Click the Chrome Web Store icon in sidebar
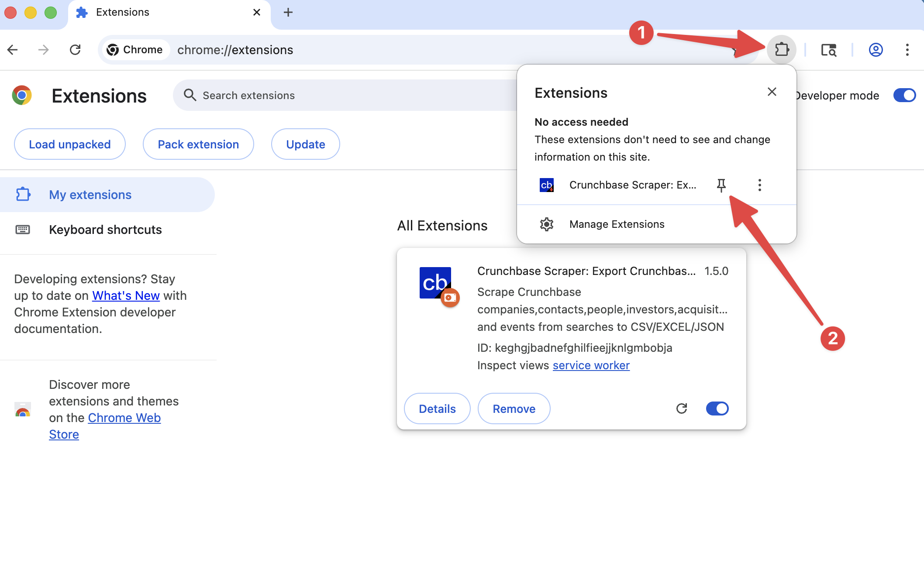Viewport: 924px width, 563px height. point(23,409)
